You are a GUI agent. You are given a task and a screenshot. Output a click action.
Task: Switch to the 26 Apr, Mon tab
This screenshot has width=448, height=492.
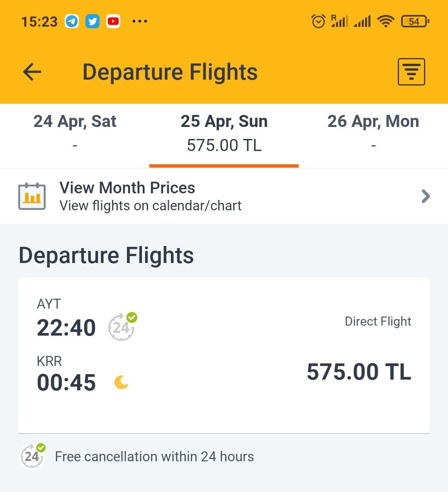point(373,134)
